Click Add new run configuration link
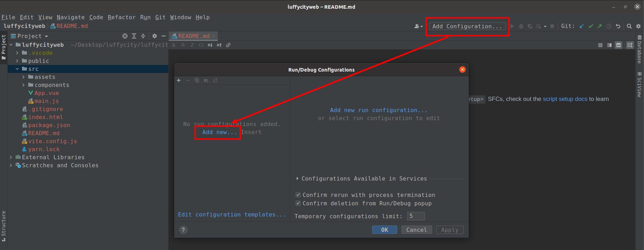Viewport: 644px width, 250px height. 379,110
